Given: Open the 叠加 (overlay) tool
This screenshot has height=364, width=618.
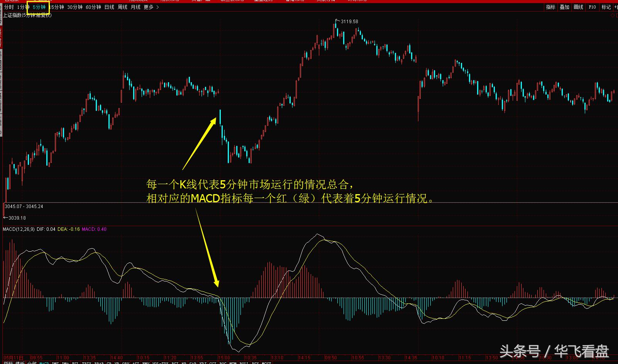Looking at the screenshot, I should (564, 7).
